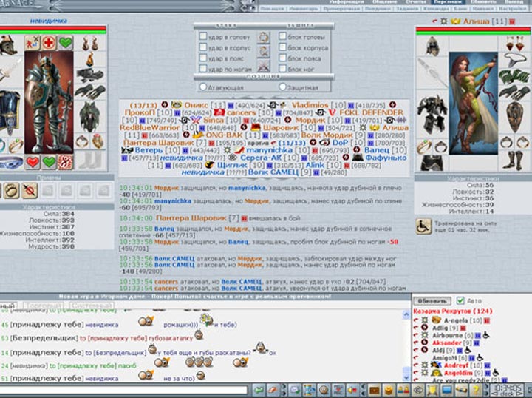
Task: Use the crossed-out figure technique icon
Action: point(30,191)
